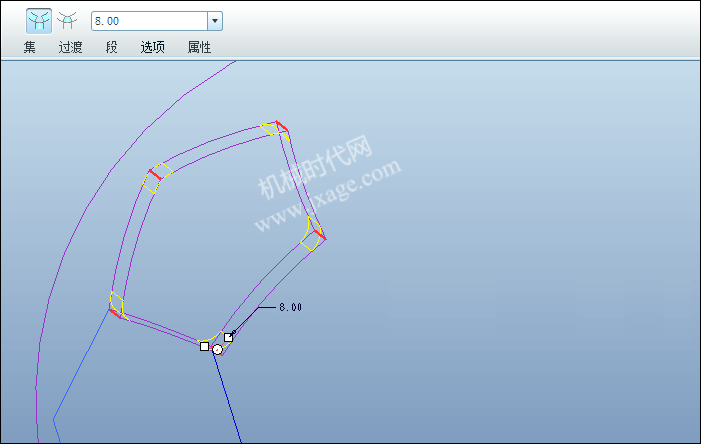Select the round radius circular drag handle
The height and width of the screenshot is (444, 701).
pos(217,350)
